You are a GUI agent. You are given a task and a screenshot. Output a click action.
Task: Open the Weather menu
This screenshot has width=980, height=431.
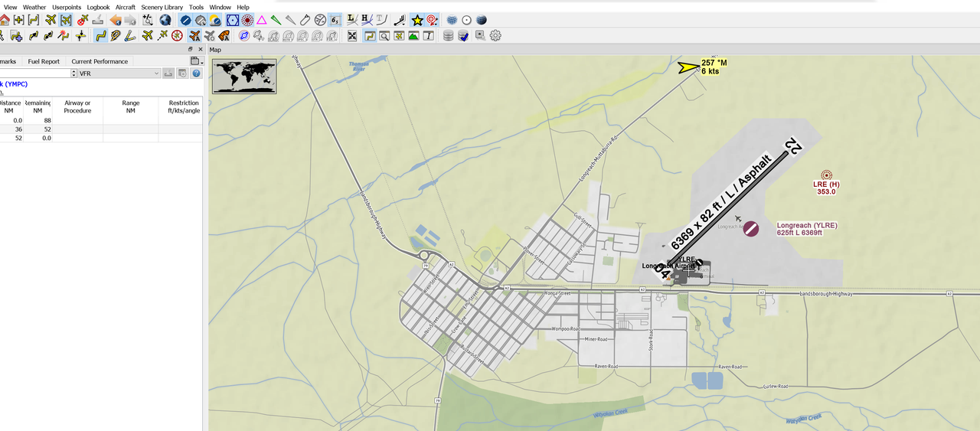point(34,7)
